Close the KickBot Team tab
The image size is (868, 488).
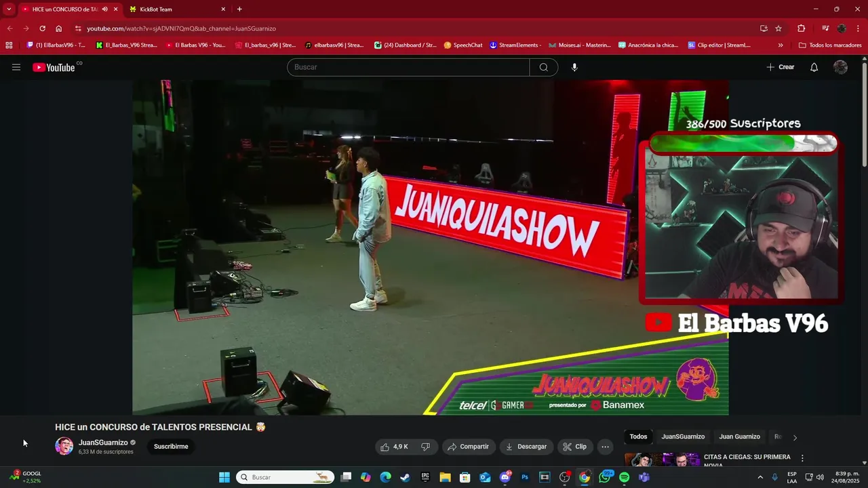click(x=223, y=9)
